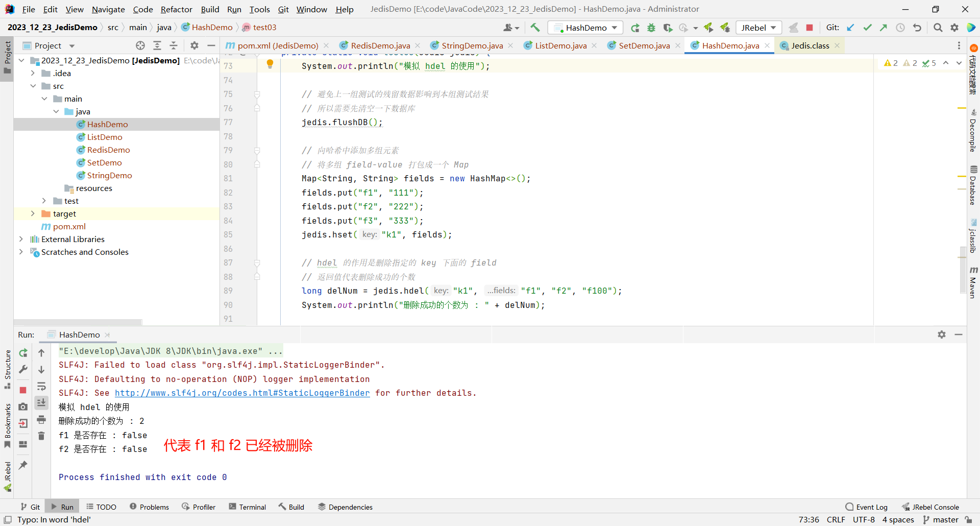Clear console output with trash icon
The width and height of the screenshot is (980, 526).
[x=41, y=436]
